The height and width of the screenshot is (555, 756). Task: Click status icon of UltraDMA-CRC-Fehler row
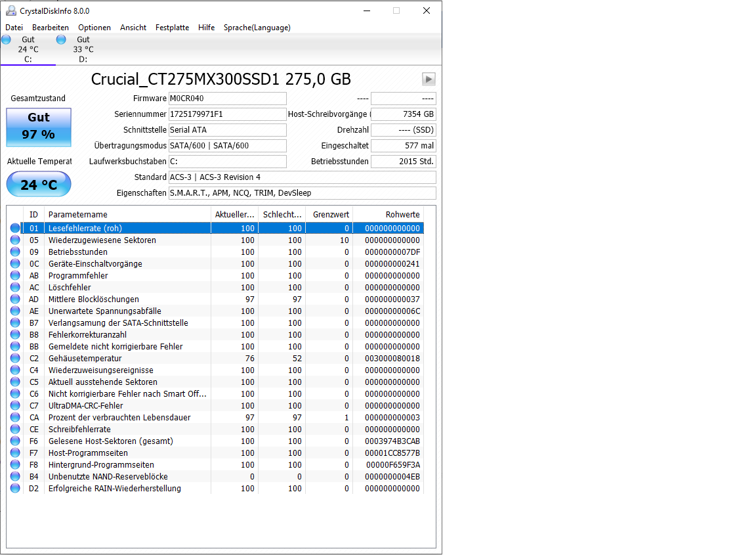(15, 405)
